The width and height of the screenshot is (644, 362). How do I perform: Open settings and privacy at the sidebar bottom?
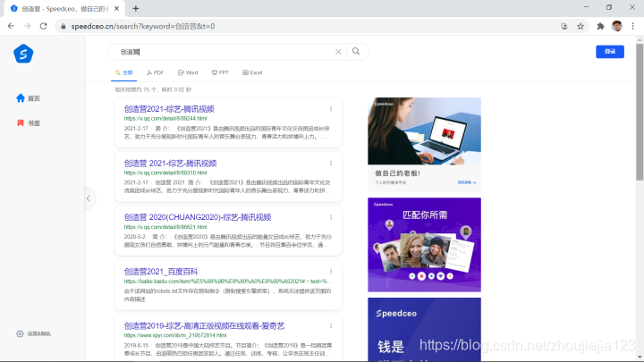[x=34, y=333]
